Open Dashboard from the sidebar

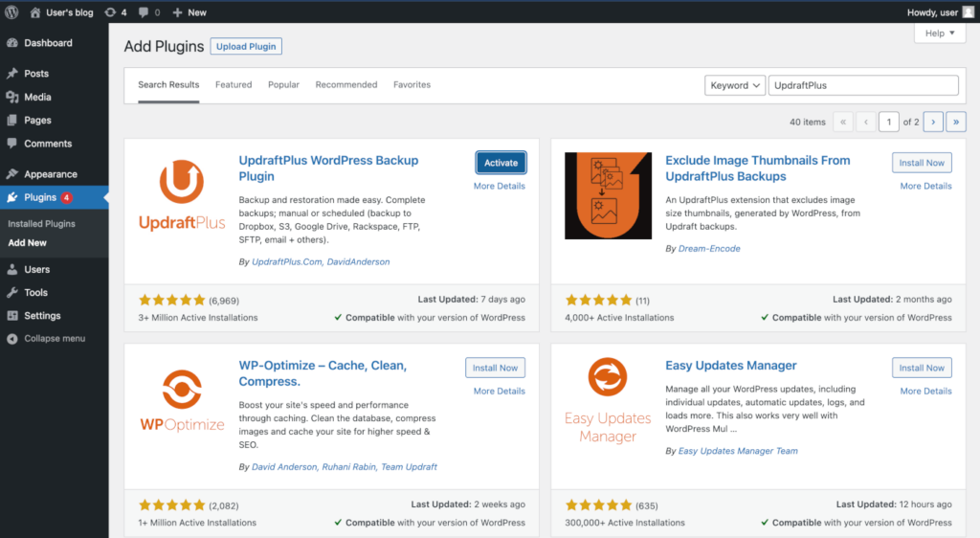click(48, 43)
